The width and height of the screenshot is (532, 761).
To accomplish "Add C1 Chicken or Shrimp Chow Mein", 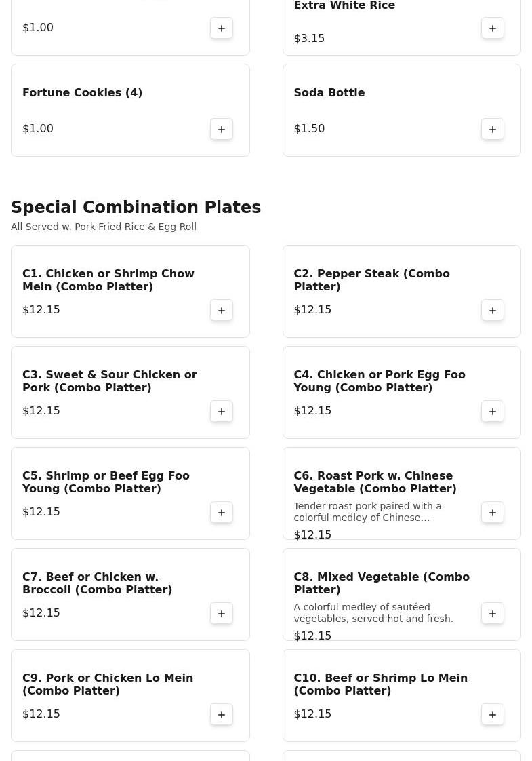I will 222,310.
